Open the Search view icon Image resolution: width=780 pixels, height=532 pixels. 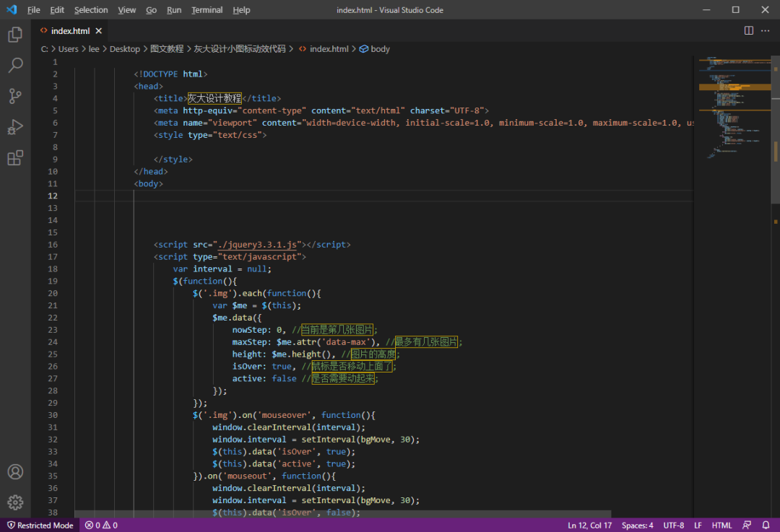click(x=15, y=66)
